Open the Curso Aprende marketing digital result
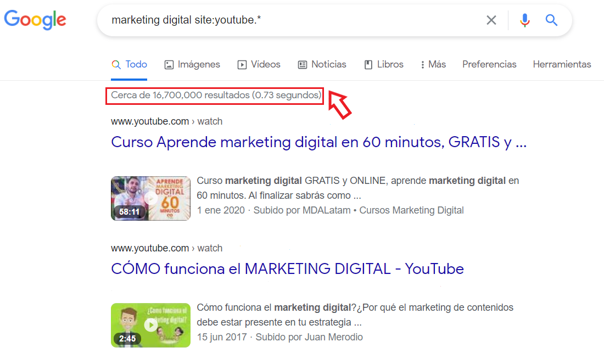Image resolution: width=604 pixels, height=364 pixels. (318, 142)
